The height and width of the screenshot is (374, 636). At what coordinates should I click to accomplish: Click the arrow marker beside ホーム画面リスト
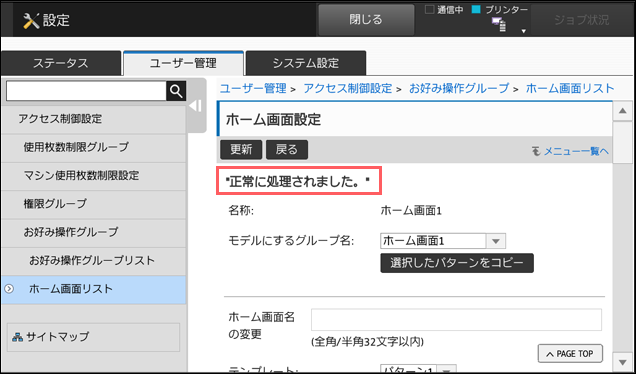[x=9, y=289]
